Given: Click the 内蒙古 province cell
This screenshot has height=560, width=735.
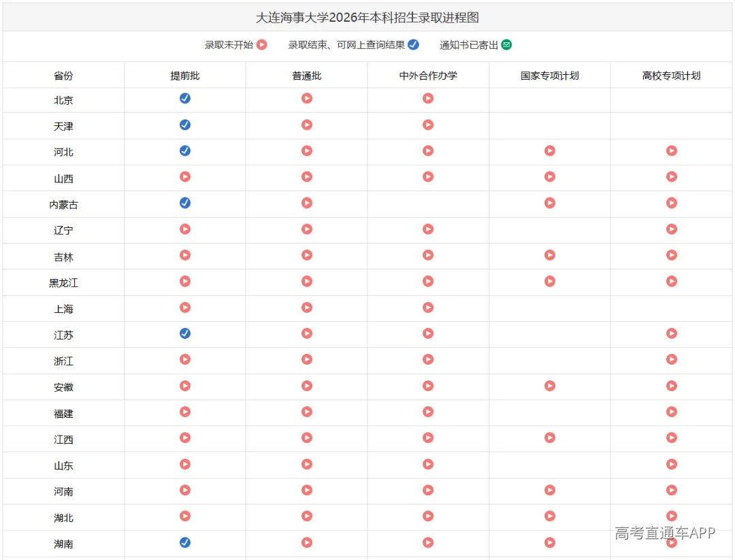Looking at the screenshot, I should [x=63, y=205].
